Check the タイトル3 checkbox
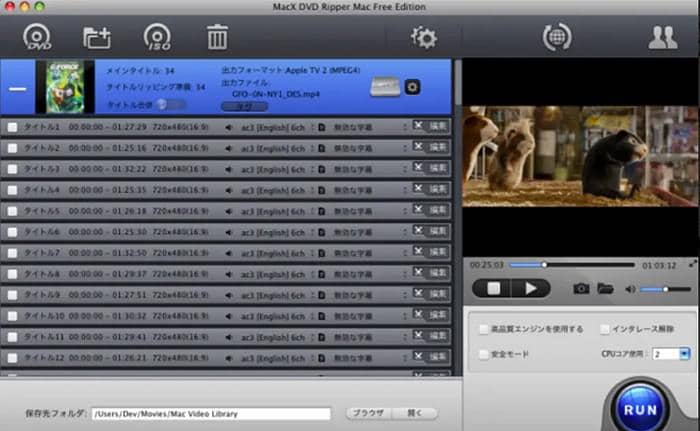The width and height of the screenshot is (700, 431). coord(12,169)
